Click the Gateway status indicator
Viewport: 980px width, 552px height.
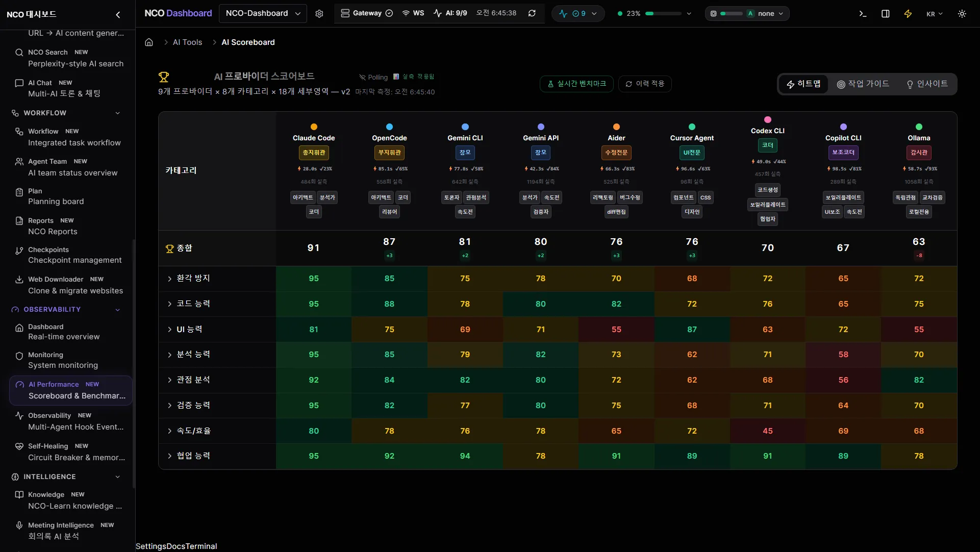point(367,13)
